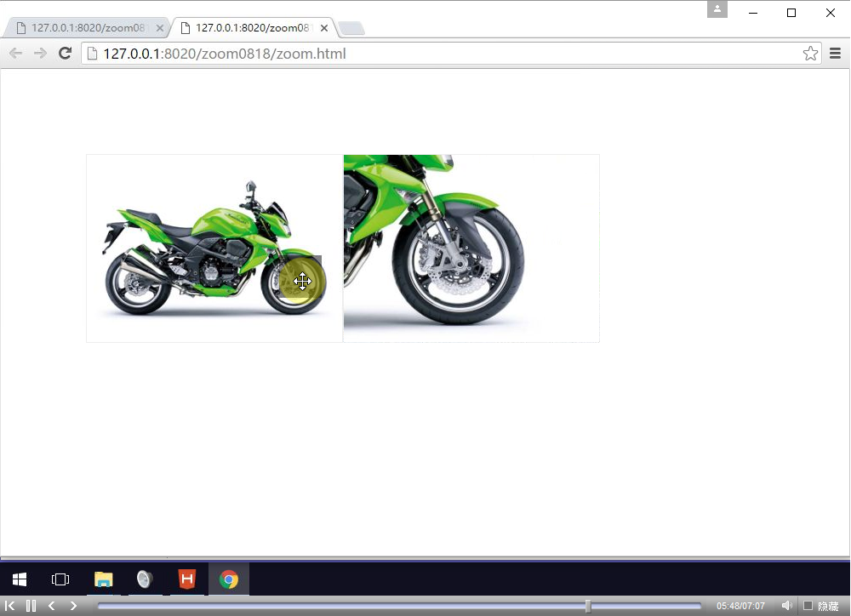Viewport: 851px width, 616px height.
Task: Minimize the Chrome window
Action: tap(753, 13)
